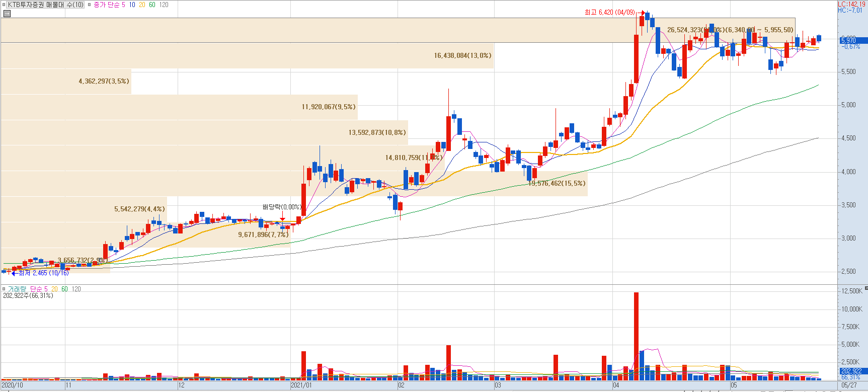868x392 pixels.
Task: Click the 202,922주(66.31%) volume readout
Action: click(x=28, y=295)
